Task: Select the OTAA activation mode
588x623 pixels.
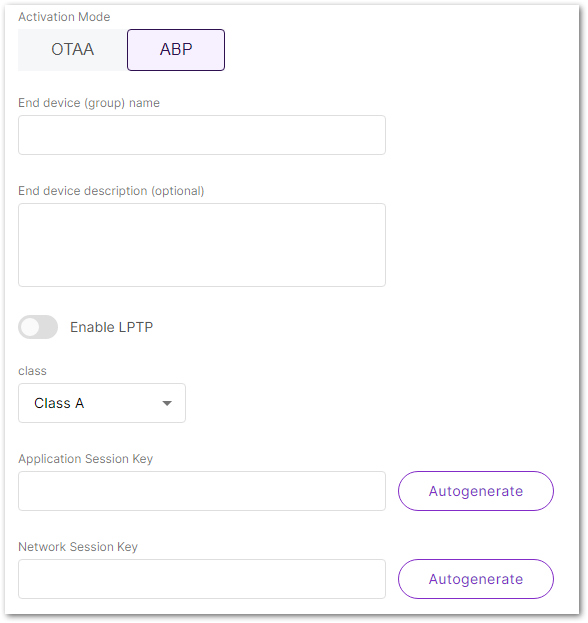Action: [x=73, y=50]
